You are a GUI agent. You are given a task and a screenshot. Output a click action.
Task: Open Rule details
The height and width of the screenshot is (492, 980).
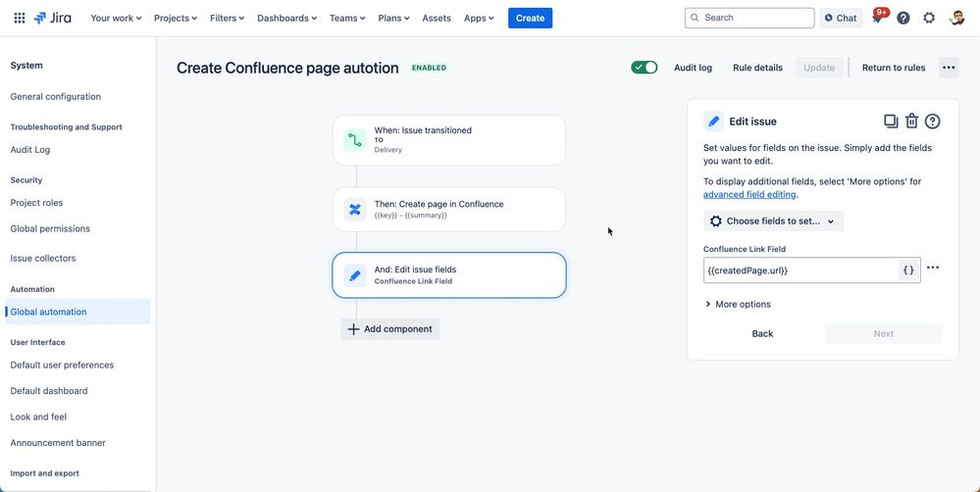click(757, 68)
